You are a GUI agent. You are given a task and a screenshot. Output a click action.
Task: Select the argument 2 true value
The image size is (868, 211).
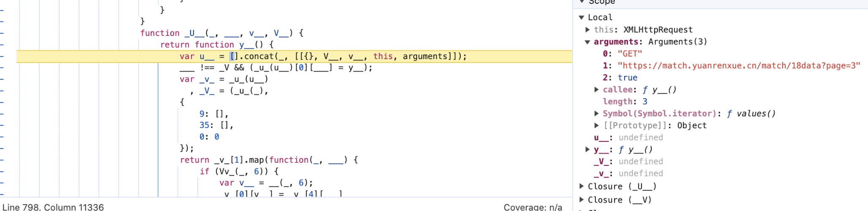[x=628, y=78]
